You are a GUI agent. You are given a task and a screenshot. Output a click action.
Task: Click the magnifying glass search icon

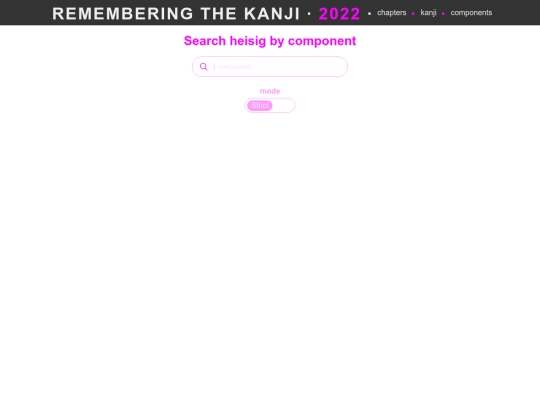click(x=204, y=66)
